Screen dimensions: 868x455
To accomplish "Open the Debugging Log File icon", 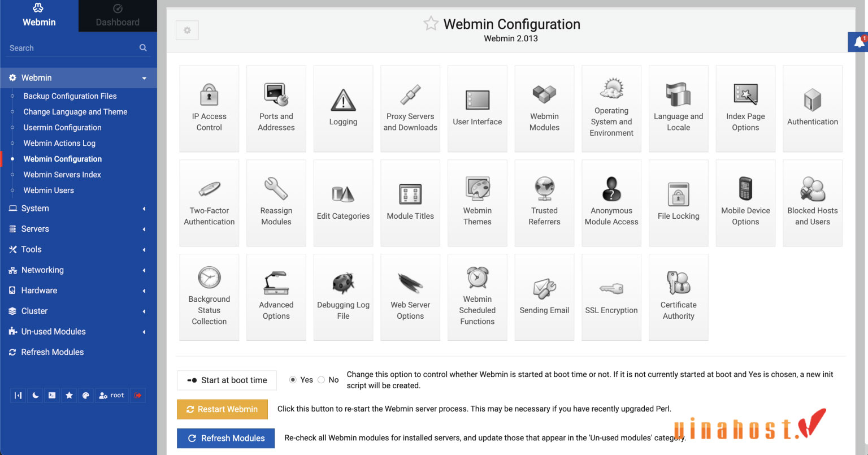I will point(343,297).
